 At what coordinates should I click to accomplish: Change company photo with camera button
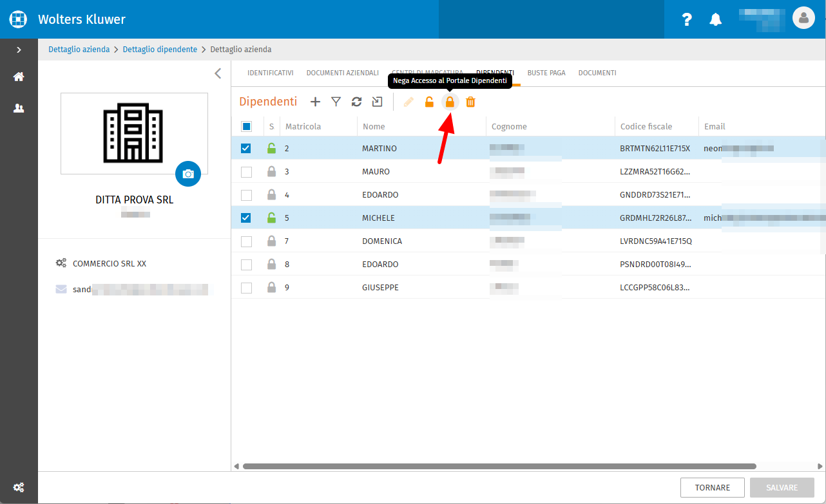[188, 174]
